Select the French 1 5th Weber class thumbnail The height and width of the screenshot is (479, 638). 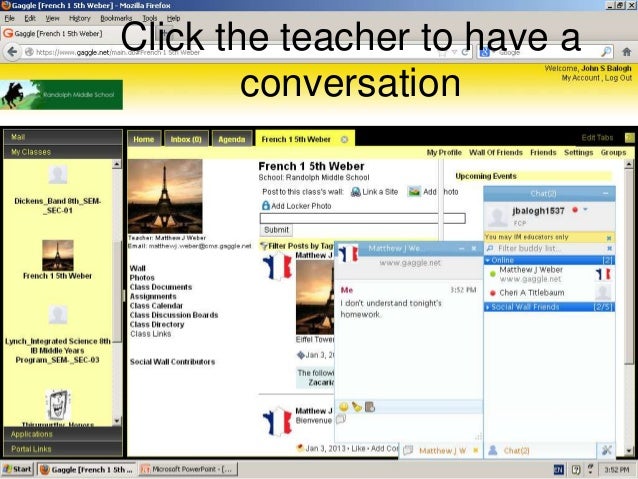pyautogui.click(x=58, y=255)
